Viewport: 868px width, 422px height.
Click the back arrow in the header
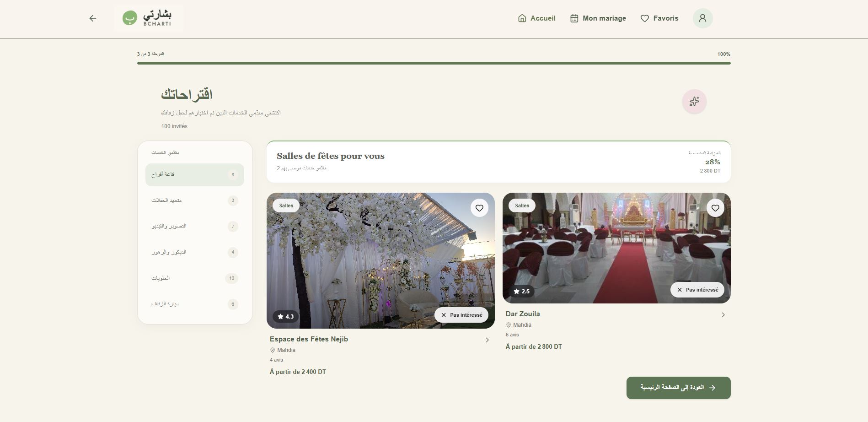click(x=93, y=18)
